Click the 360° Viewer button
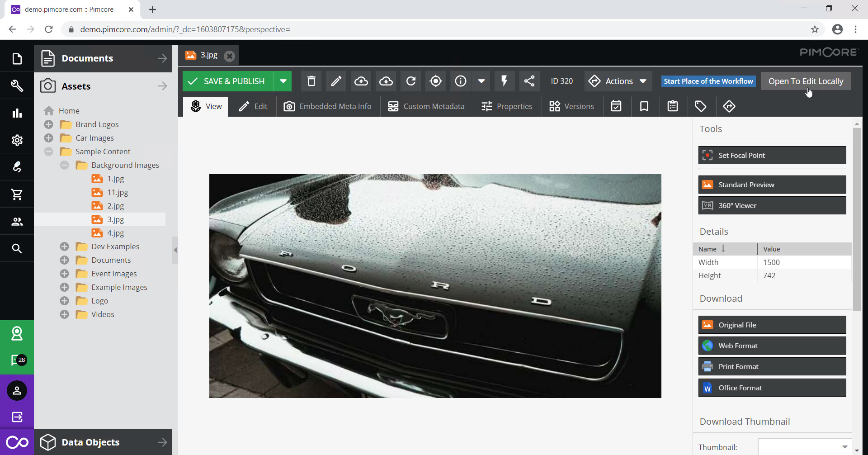Image resolution: width=868 pixels, height=455 pixels. coord(772,205)
